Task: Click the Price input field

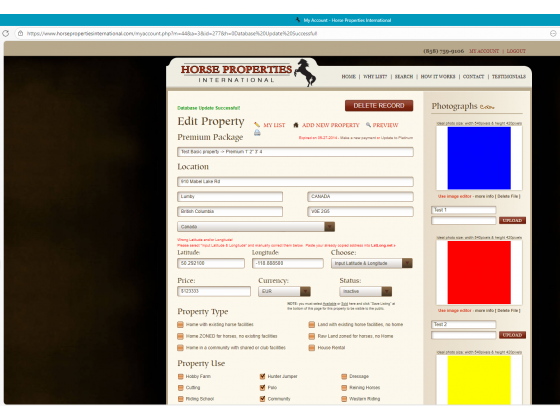Action: [x=214, y=291]
